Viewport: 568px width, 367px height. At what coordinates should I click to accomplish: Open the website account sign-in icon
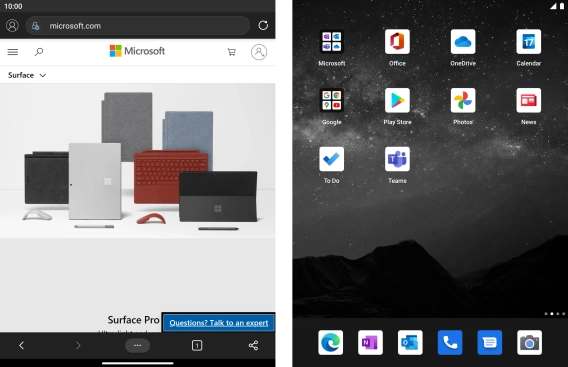tap(259, 52)
